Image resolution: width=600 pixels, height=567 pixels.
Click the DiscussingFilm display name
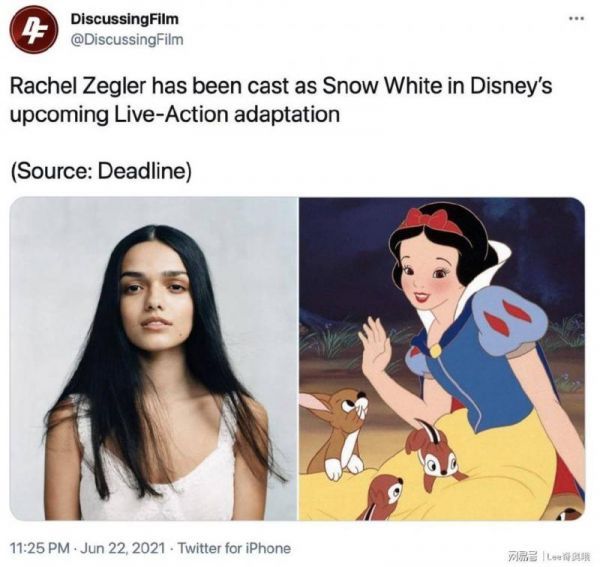[x=125, y=19]
